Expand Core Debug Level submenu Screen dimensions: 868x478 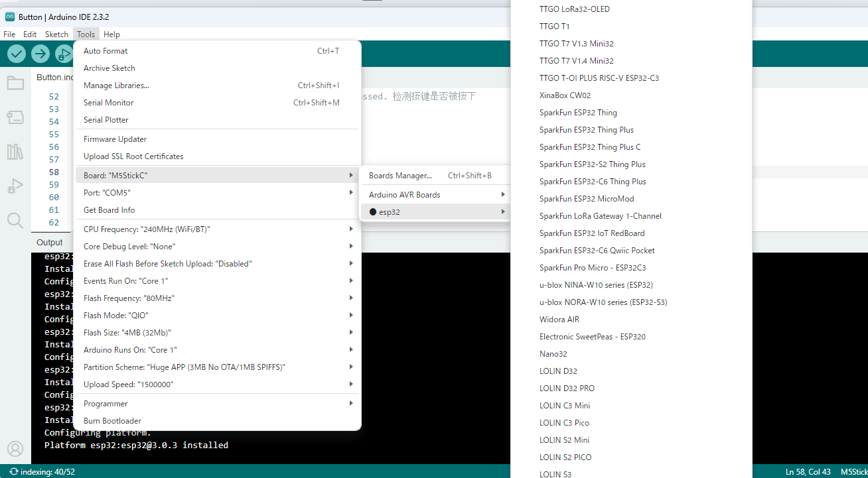pyautogui.click(x=217, y=247)
